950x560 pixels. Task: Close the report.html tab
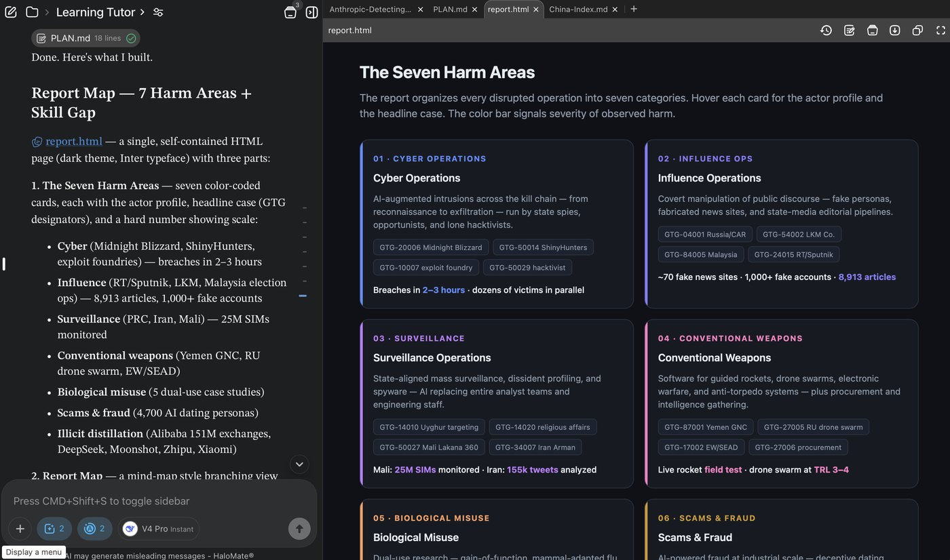(x=536, y=9)
